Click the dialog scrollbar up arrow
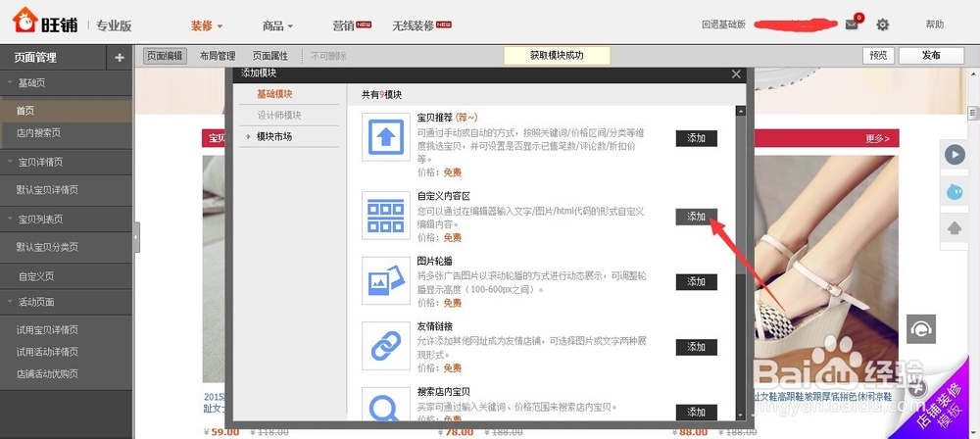Viewport: 980px width, 439px height. pos(741,112)
